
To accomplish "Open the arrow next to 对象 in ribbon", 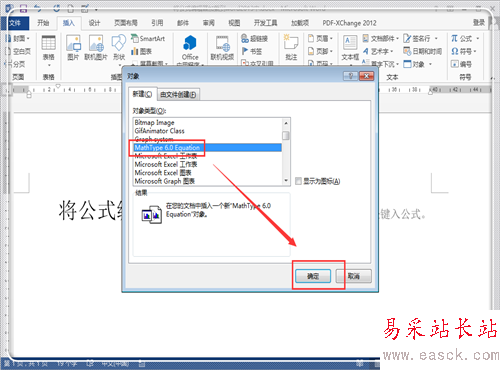I will [430, 64].
